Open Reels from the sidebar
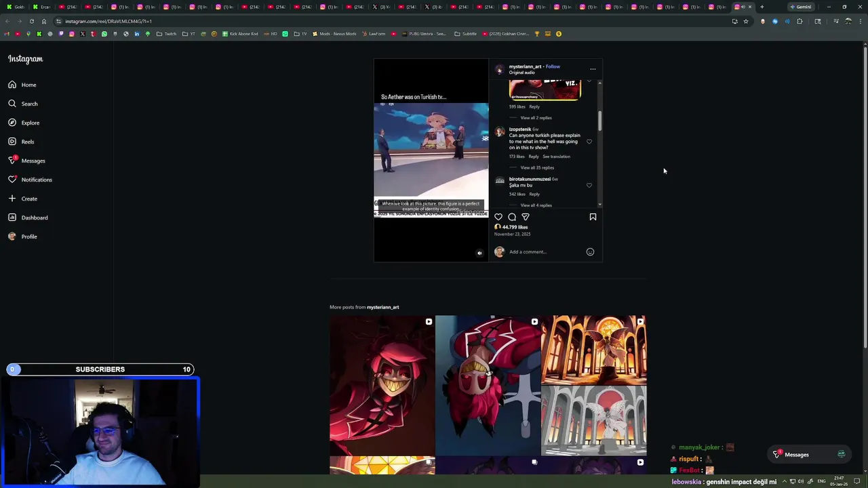 [x=21, y=142]
